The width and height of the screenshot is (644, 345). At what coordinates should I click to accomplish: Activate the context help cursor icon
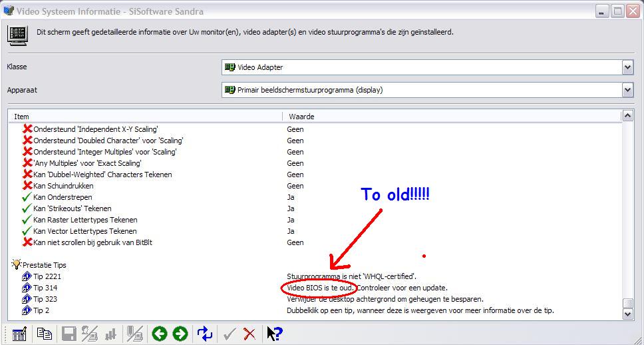[275, 334]
